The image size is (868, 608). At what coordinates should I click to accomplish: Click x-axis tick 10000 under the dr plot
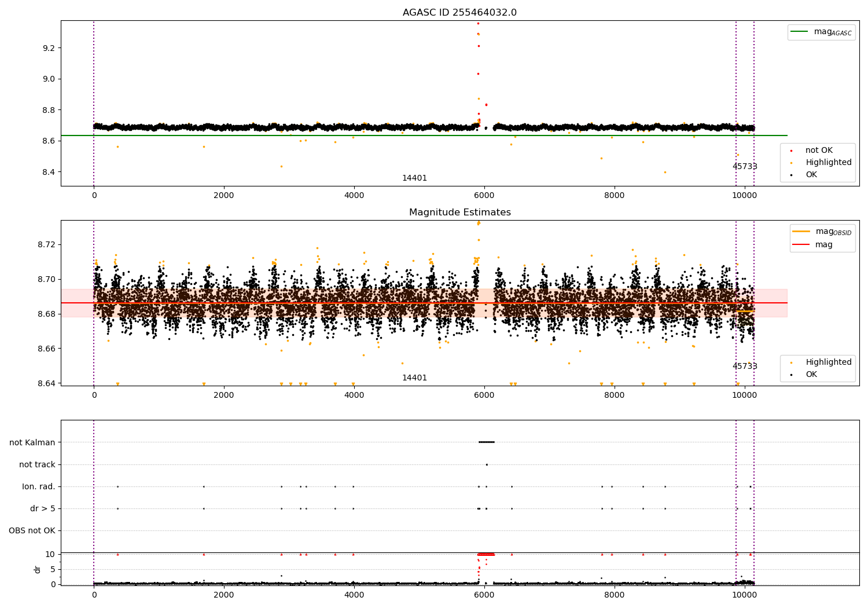[x=745, y=595]
